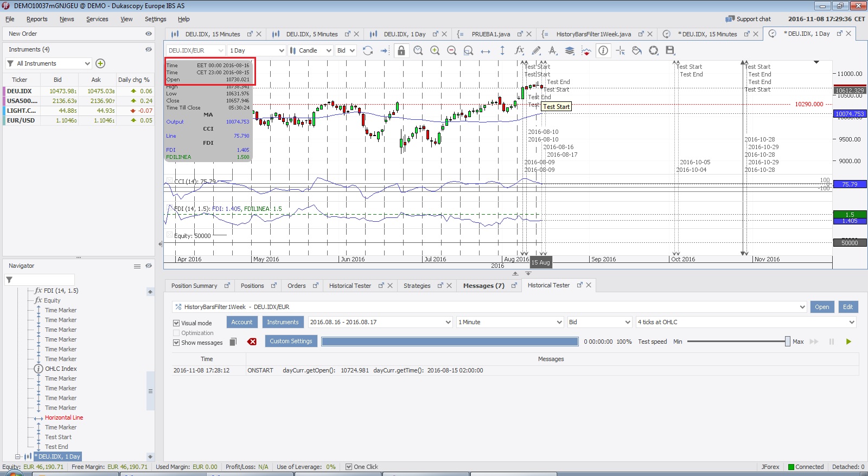
Task: Toggle the One Click checkbox
Action: pyautogui.click(x=349, y=467)
